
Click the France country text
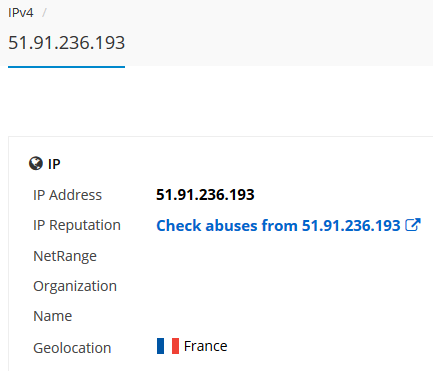click(x=205, y=346)
